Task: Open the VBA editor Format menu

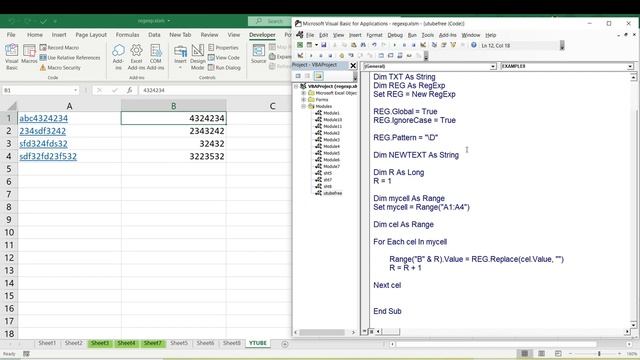Action: (374, 35)
